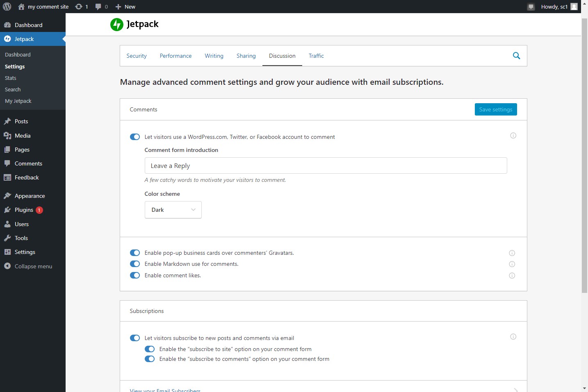Click the Collapse menu arrow icon

(x=7, y=266)
